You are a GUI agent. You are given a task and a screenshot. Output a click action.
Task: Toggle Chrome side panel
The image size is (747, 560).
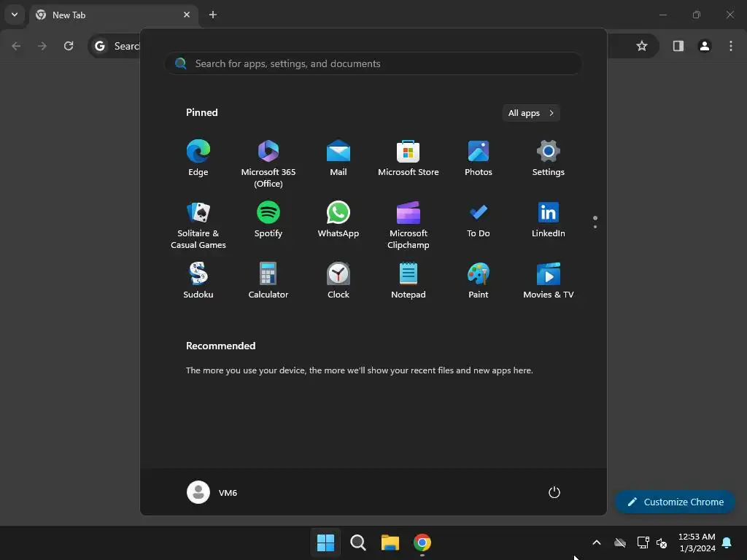(678, 46)
